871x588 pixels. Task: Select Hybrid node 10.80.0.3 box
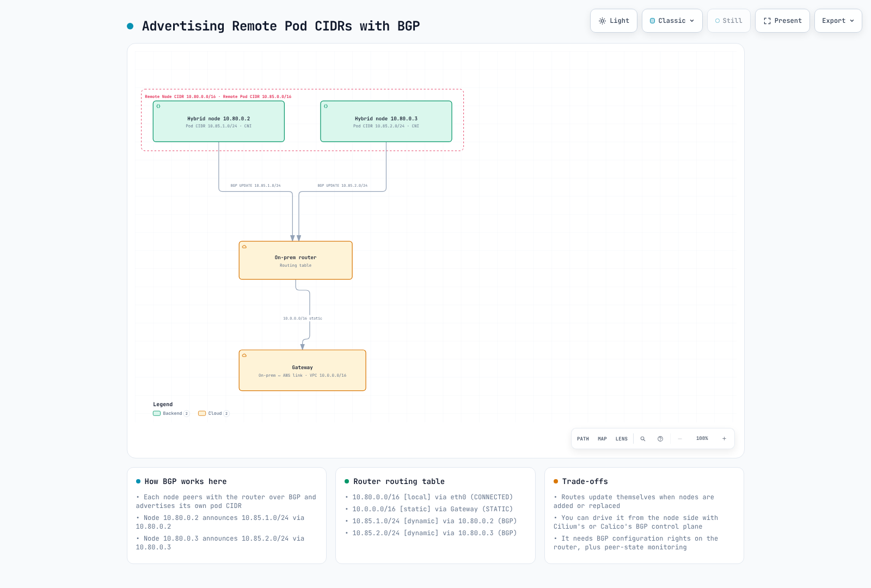[386, 121]
